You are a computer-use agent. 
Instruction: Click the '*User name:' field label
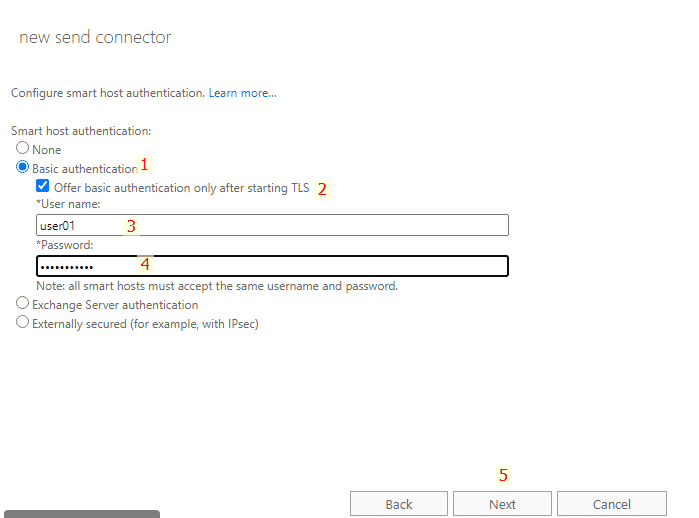(x=61, y=204)
